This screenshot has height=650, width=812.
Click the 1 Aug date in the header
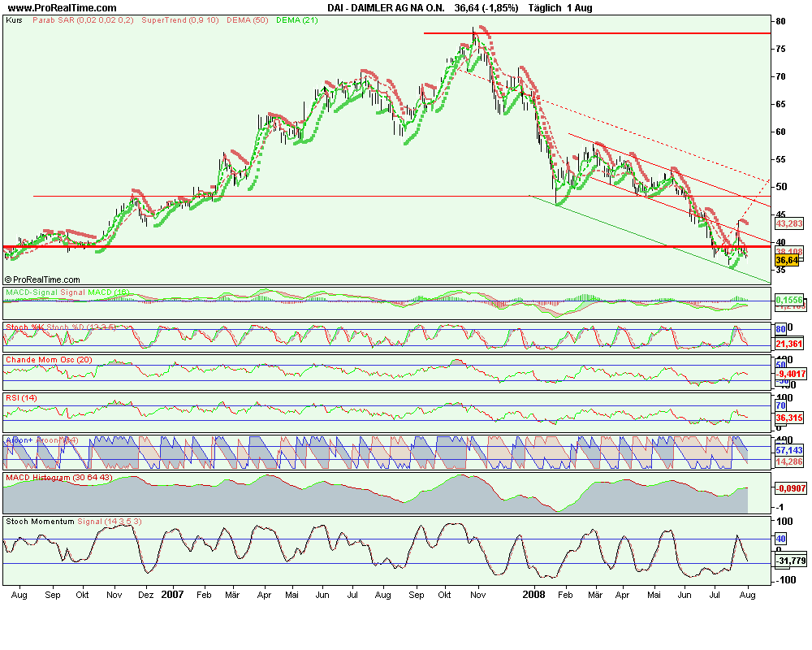click(580, 8)
